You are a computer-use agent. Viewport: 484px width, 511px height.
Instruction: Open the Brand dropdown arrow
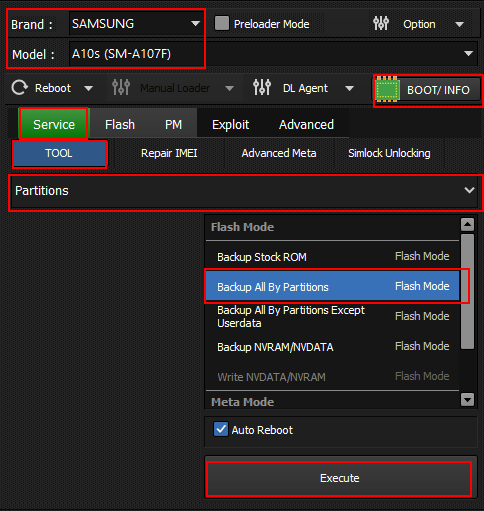tap(195, 23)
